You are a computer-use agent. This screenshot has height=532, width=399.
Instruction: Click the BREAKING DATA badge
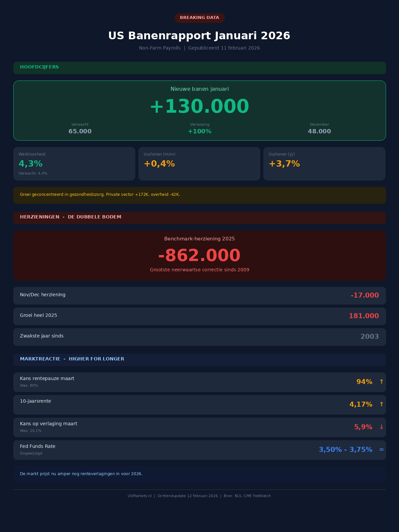tap(199, 18)
